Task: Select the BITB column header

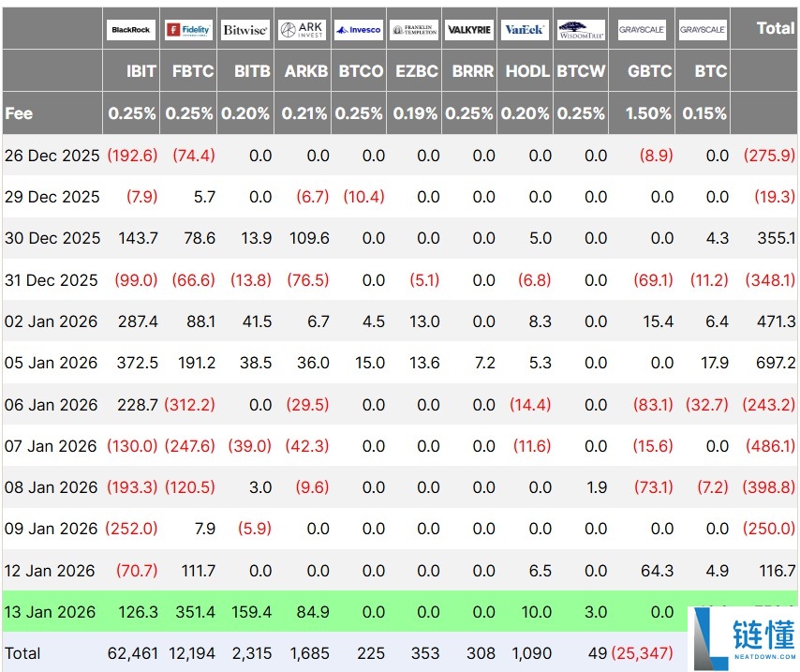Action: tap(252, 71)
